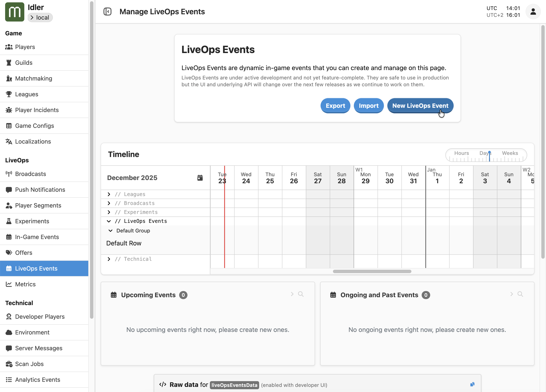
Task: Expand the // Technical timeline row
Action: coord(109,259)
